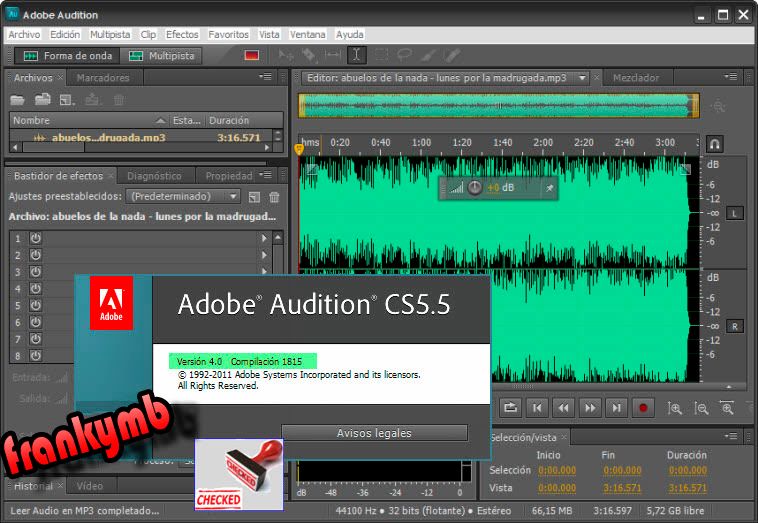The width and height of the screenshot is (758, 523).
Task: Open Mezclador panel options menu
Action: pos(730,76)
